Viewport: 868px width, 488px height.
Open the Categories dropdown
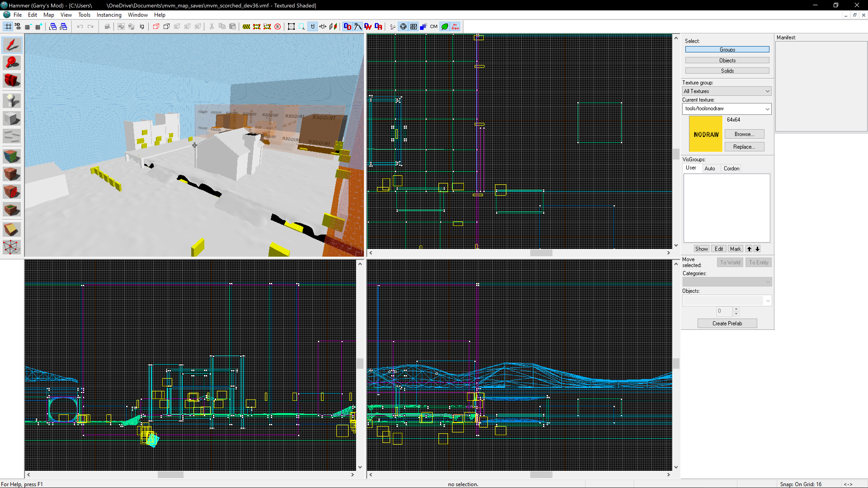727,282
